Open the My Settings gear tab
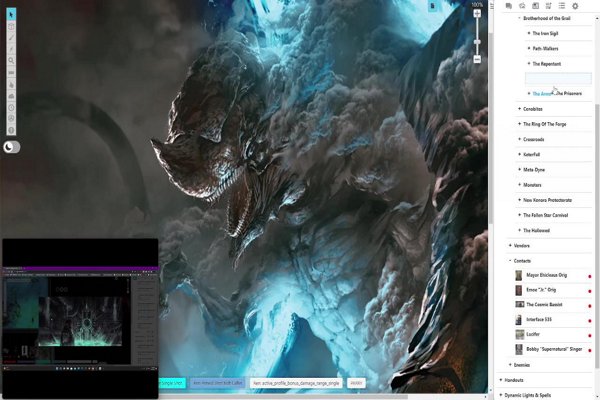The image size is (600, 400). [575, 6]
